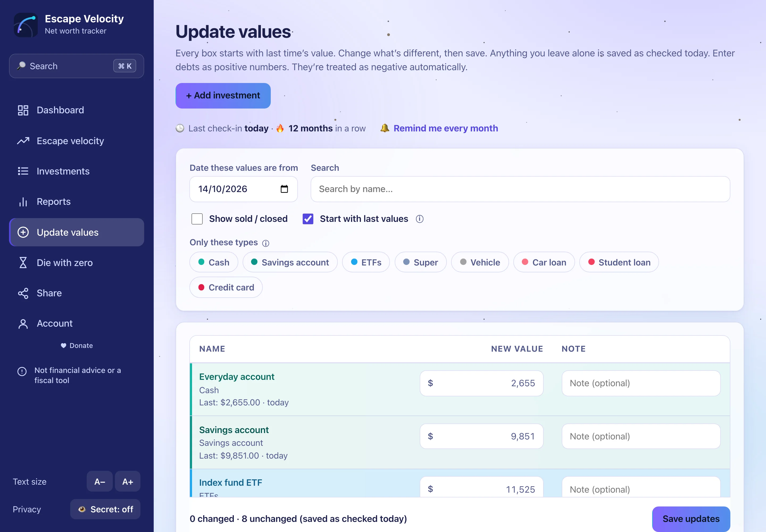Check the Show sold / closed checkbox
This screenshot has height=532, width=766.
coord(197,219)
